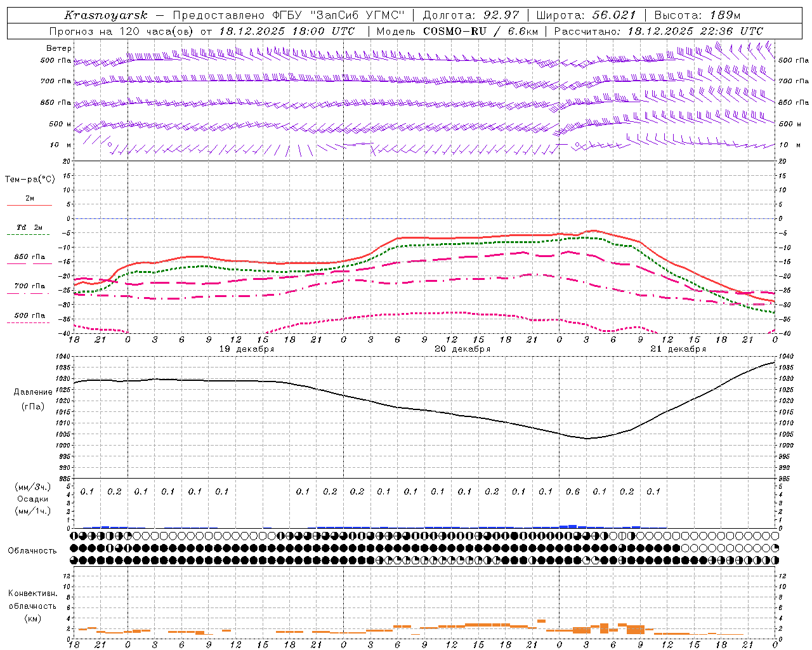Click the '(мм/1ч.)' precipitation unit label

point(32,511)
